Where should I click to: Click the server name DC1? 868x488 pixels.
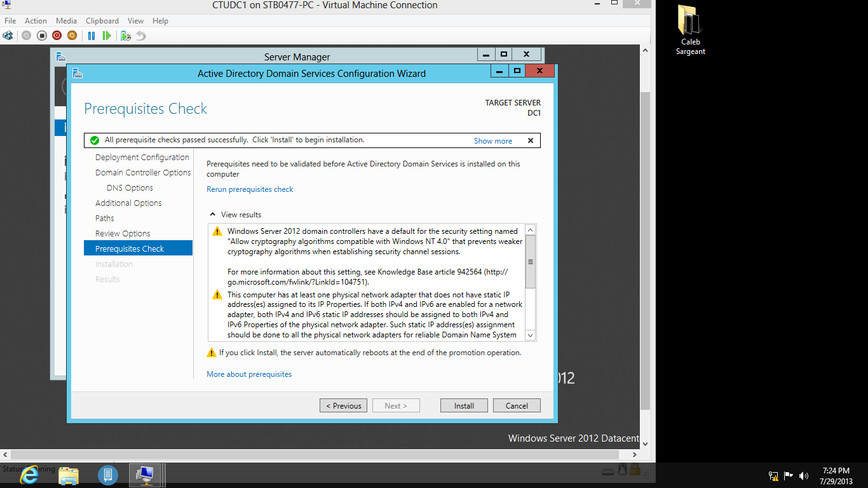click(534, 113)
